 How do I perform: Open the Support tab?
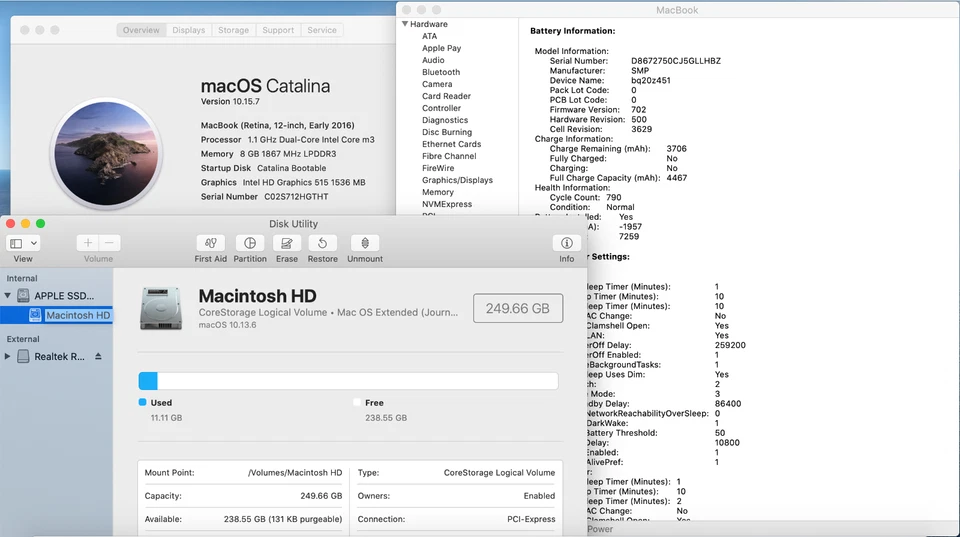278,30
